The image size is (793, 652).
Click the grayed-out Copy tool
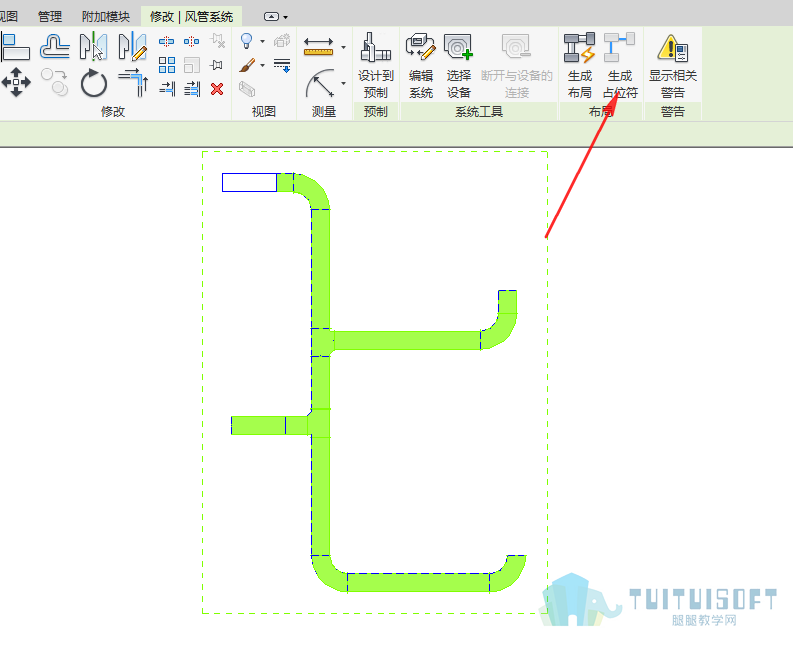pos(55,82)
